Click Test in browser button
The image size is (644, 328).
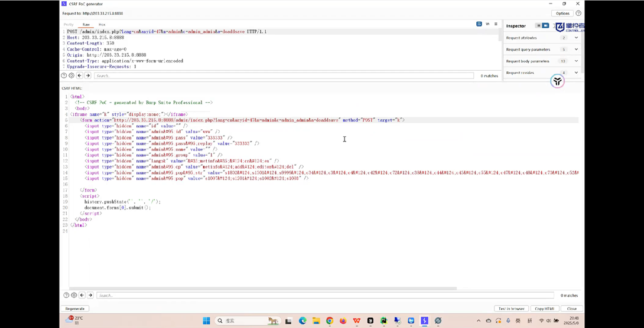(511, 309)
